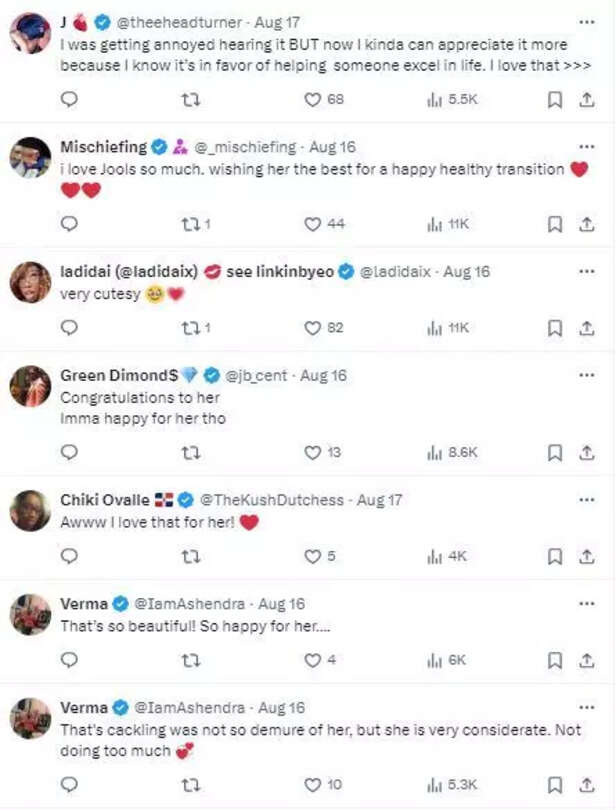Reply to @theeheadturner's tweet
Screen dimensions: 616x810
(x=69, y=99)
